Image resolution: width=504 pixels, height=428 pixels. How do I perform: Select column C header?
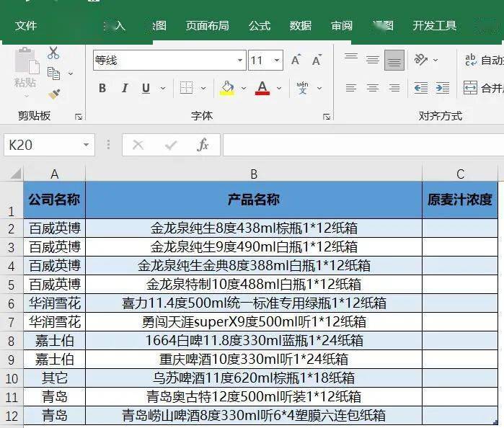[460, 174]
